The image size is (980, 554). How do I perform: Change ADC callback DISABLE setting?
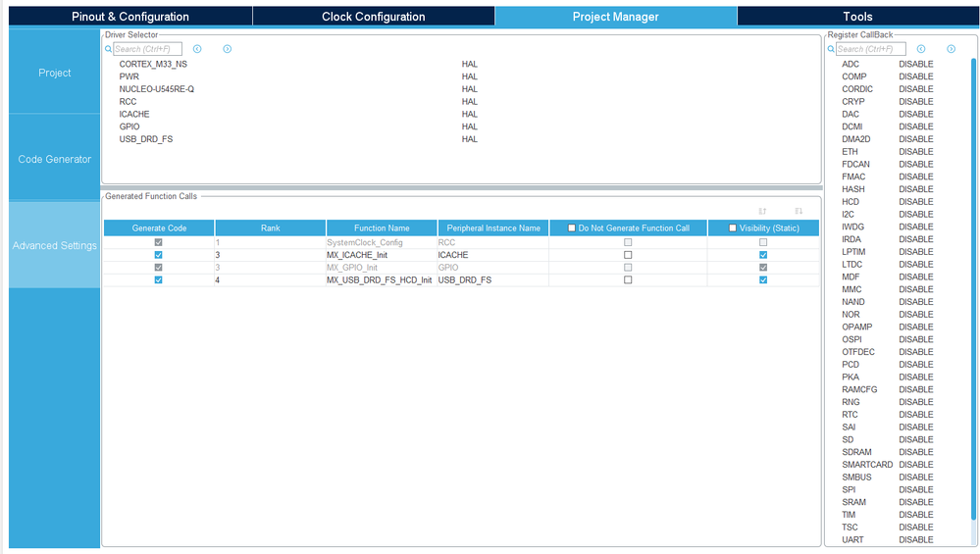pos(915,64)
